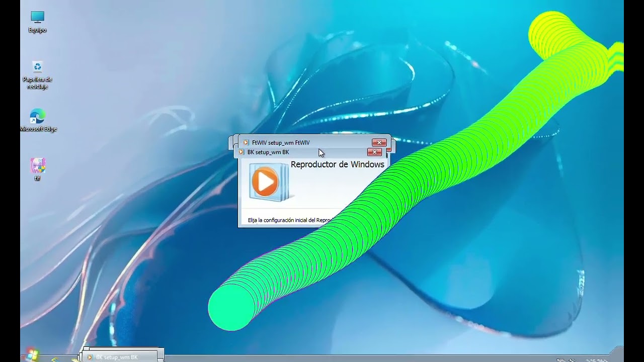Click the 'Reproductor de Windows' heading

pos(338,164)
